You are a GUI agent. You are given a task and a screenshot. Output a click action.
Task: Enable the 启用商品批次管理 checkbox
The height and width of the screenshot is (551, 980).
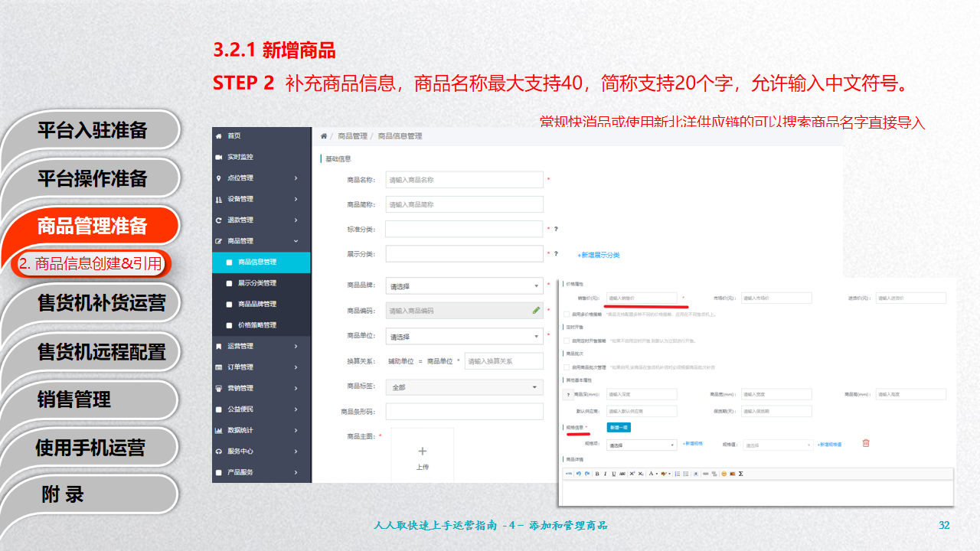(x=566, y=367)
